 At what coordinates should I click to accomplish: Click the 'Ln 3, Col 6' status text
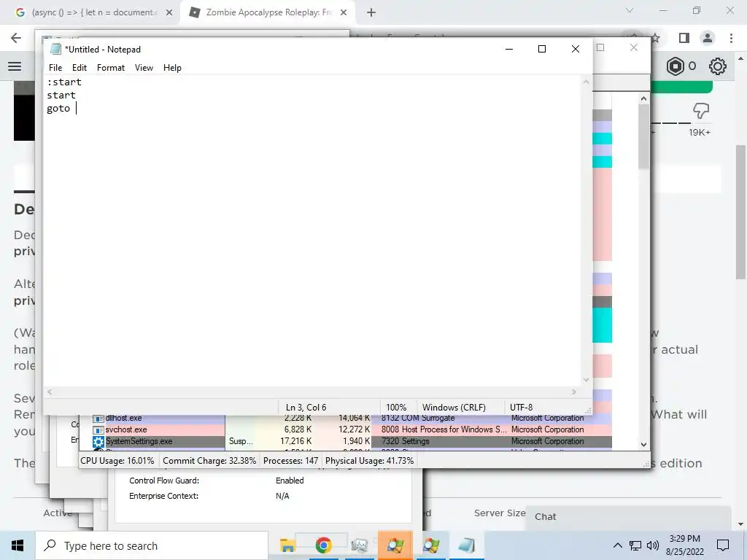coord(306,408)
